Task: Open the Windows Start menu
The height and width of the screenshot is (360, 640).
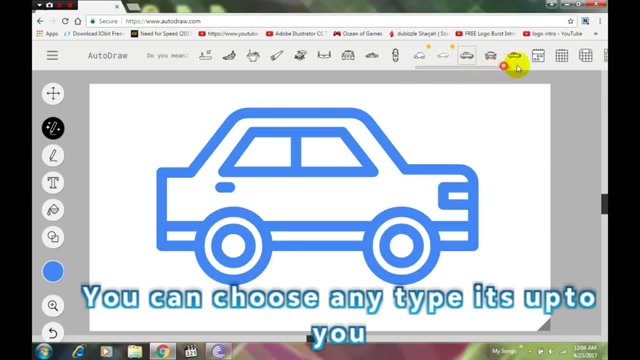Action: point(44,351)
